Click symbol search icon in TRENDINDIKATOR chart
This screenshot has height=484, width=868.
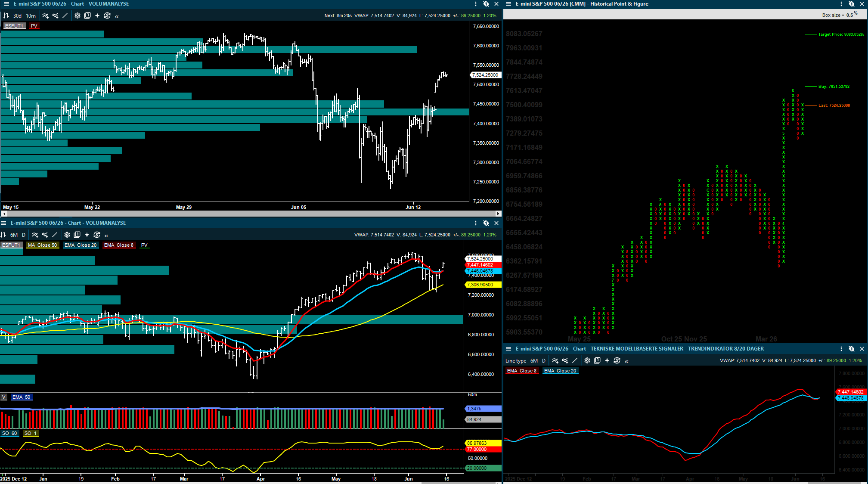tap(852, 349)
